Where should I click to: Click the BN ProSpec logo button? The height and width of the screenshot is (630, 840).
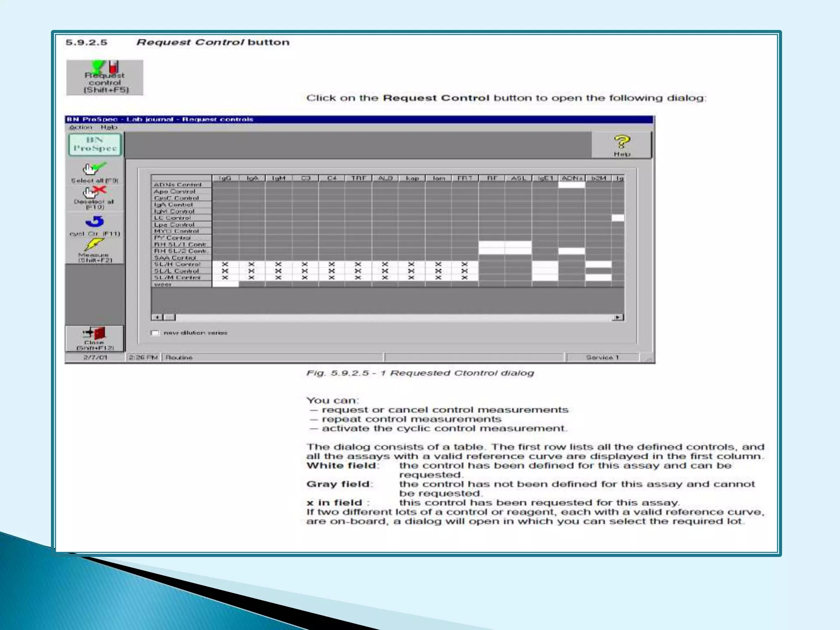[95, 144]
